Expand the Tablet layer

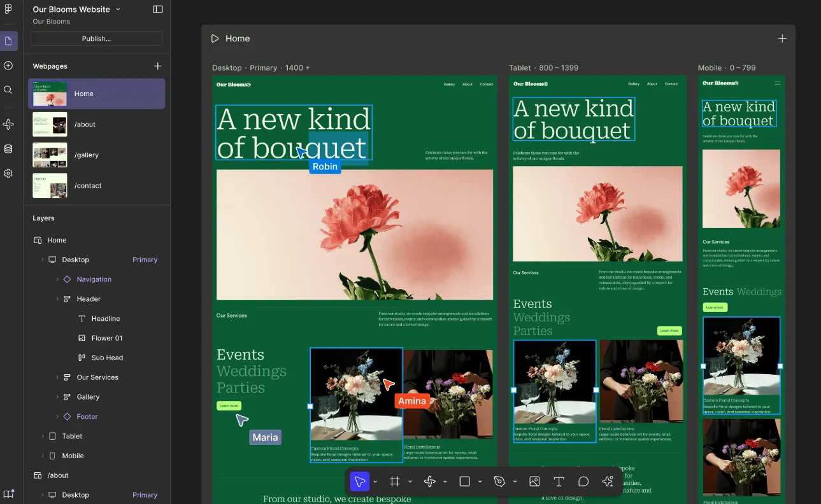point(43,437)
